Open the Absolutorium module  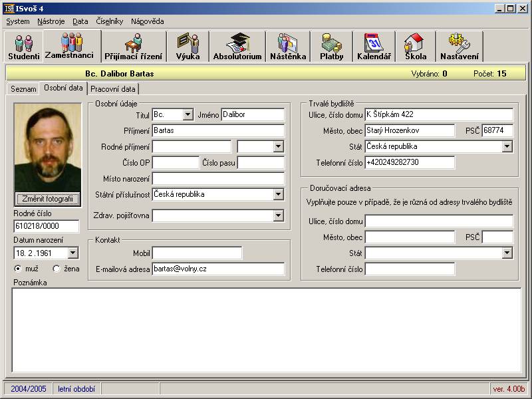237,47
